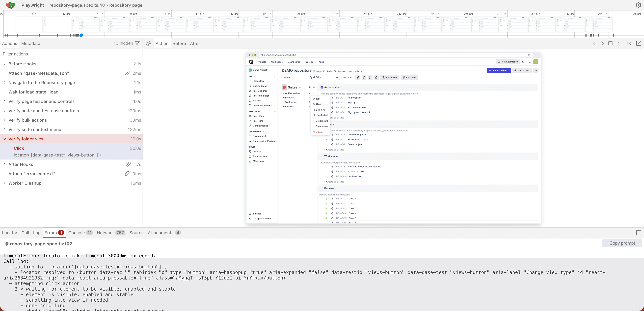
Task: Open snapshot in new tab icon
Action: point(638,43)
